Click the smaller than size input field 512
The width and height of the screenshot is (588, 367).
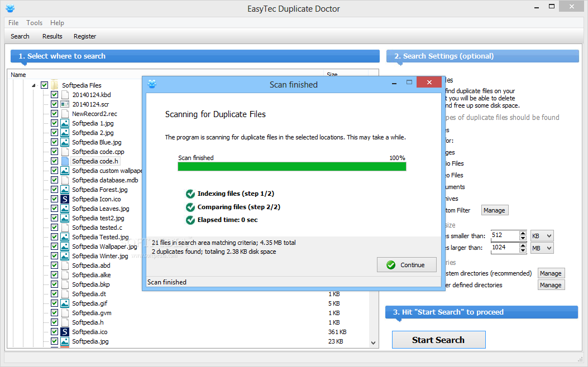tap(505, 235)
